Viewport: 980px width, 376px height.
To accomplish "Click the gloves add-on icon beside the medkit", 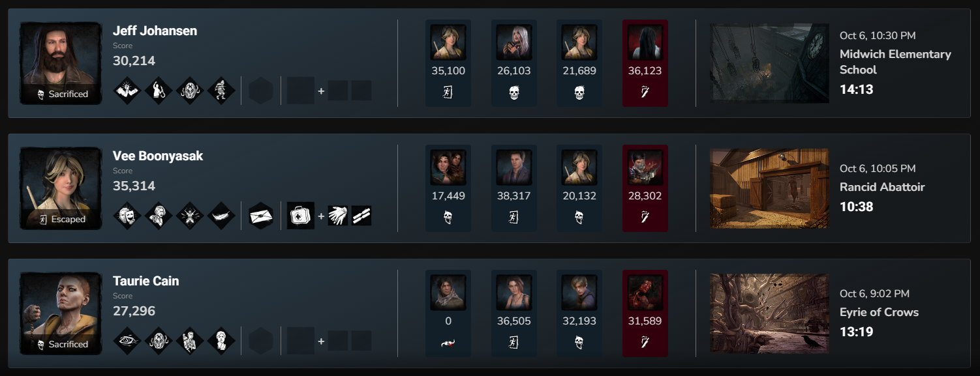I will point(338,216).
